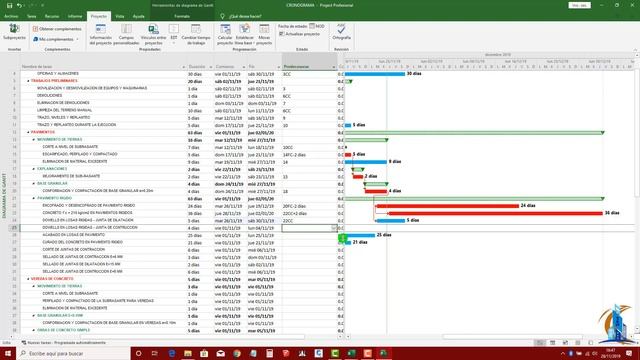Collapse the EXPLANACIONES summary task
The image size is (640, 360).
[34, 169]
